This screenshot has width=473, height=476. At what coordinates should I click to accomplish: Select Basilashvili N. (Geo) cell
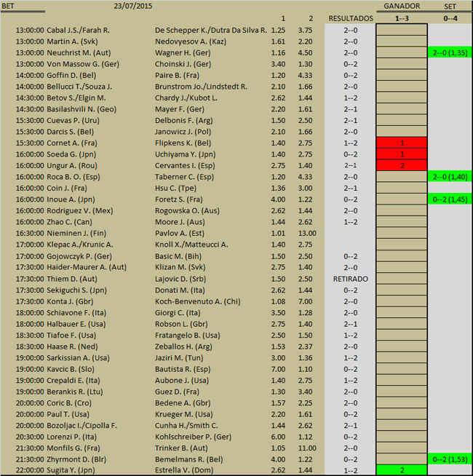coord(82,109)
